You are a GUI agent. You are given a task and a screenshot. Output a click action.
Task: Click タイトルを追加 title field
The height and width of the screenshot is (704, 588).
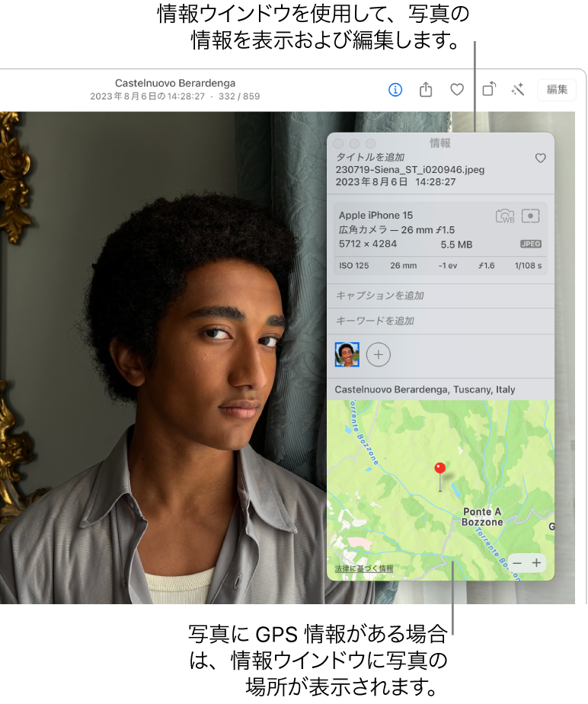(x=370, y=157)
